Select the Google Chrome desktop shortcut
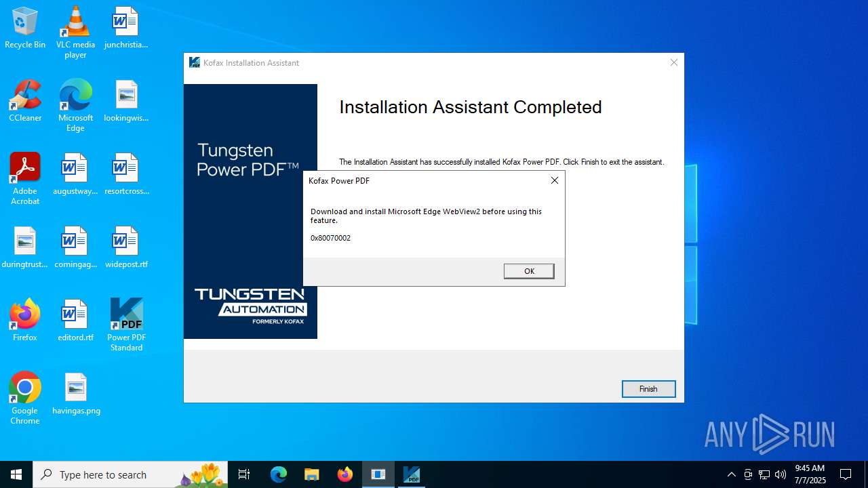Screen dimensions: 868x488 coord(25,399)
